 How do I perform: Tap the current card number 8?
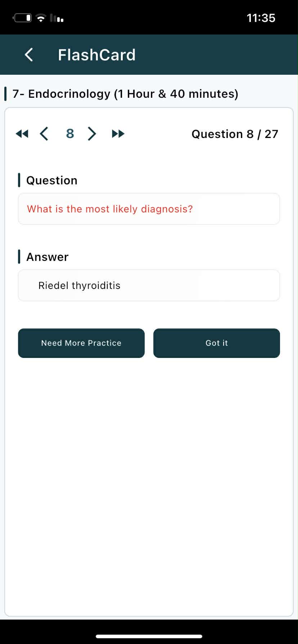pyautogui.click(x=70, y=134)
